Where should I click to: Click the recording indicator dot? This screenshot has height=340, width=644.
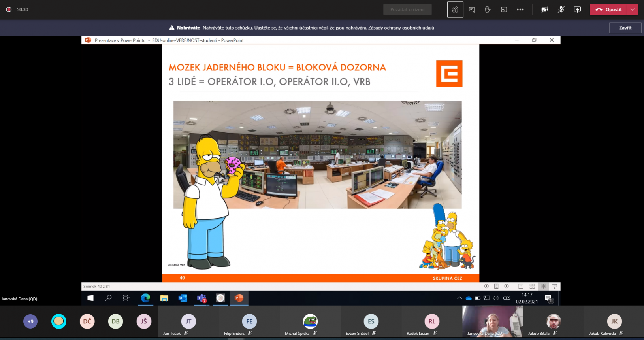[9, 9]
